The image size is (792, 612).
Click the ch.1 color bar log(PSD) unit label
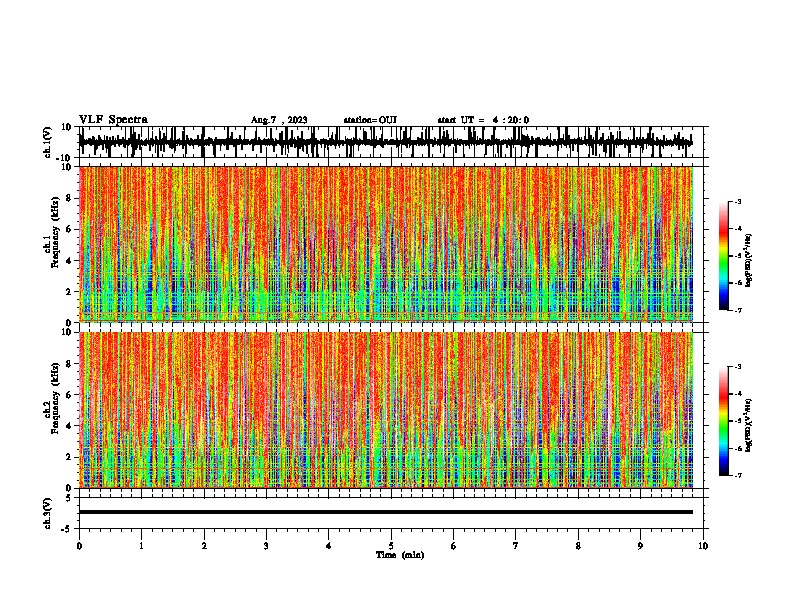coord(749,260)
